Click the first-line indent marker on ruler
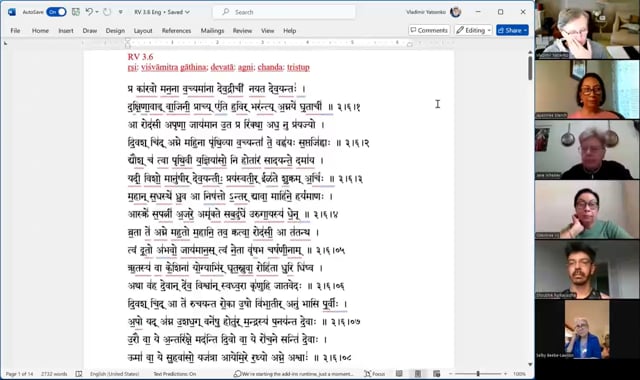Viewport: 640px width, 380px height. pyautogui.click(x=128, y=41)
